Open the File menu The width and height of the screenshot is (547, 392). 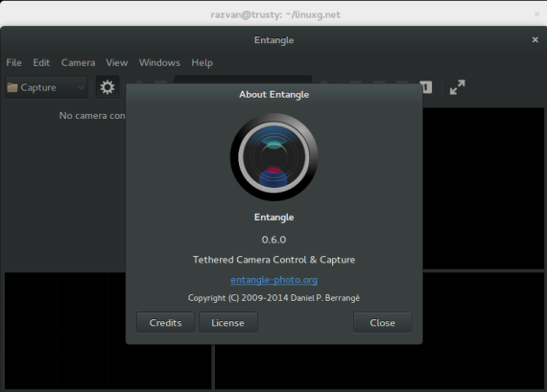pos(14,62)
